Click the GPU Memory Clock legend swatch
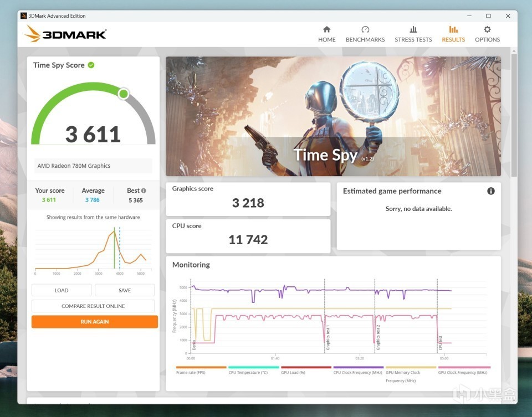Screen dimensions: 532x417 coord(411,367)
